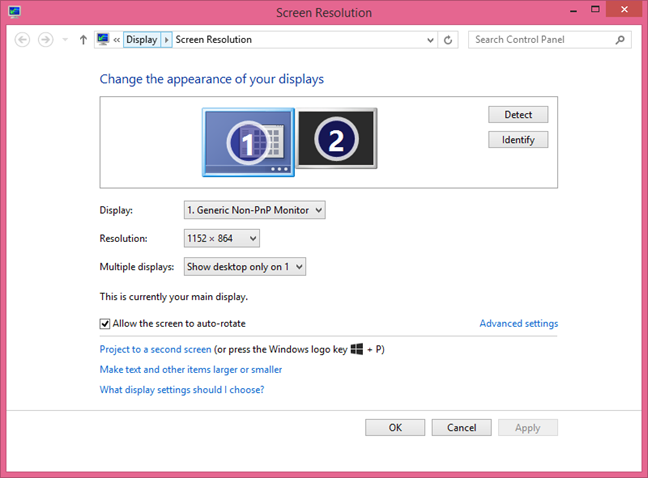648x478 pixels.
Task: Close the Screen Resolution window
Action: (624, 10)
